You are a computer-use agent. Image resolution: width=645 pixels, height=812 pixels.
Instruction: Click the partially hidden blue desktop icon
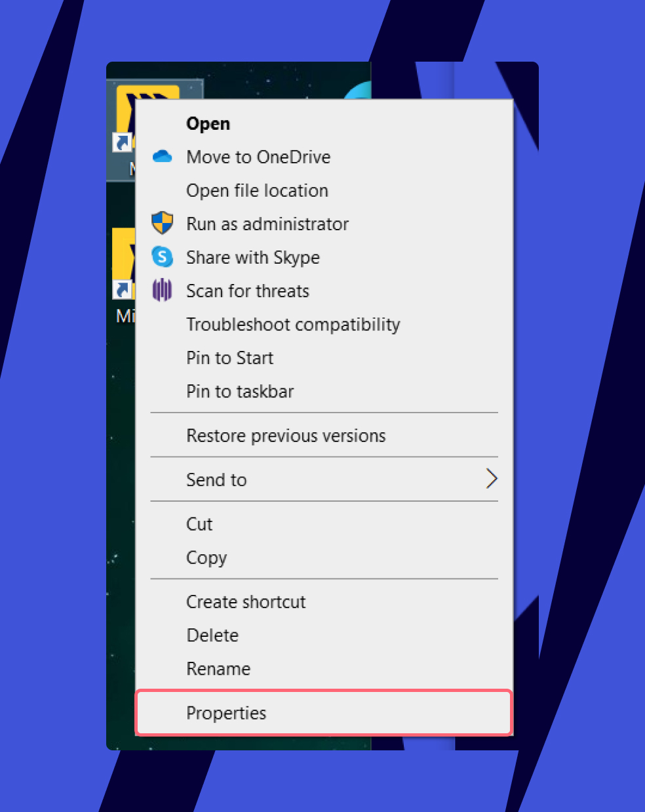(359, 91)
